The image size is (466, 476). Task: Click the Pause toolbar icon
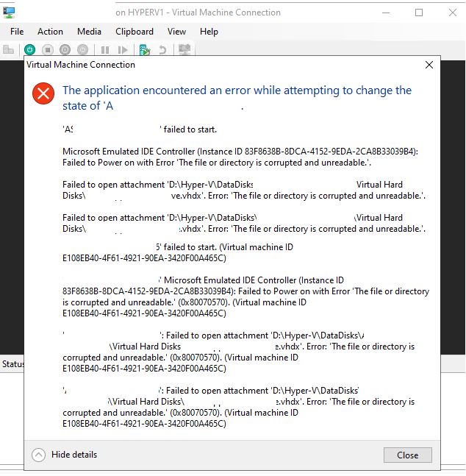[x=105, y=50]
